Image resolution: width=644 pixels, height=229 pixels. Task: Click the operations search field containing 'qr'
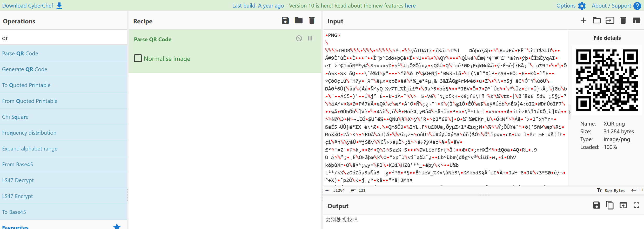(x=64, y=38)
